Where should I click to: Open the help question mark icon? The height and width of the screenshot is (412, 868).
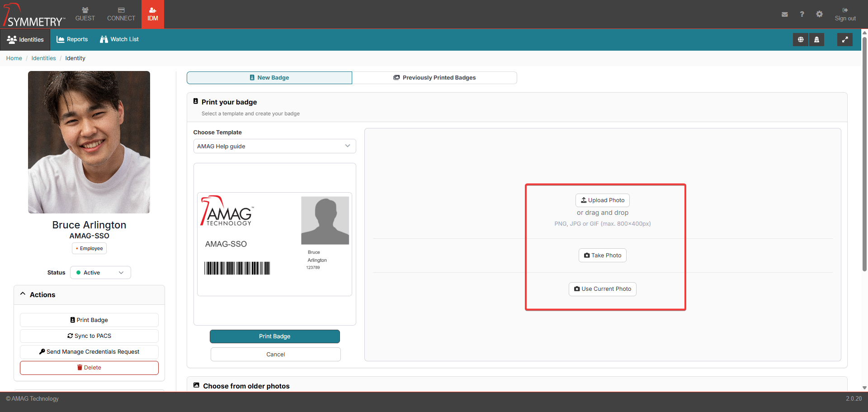click(802, 14)
